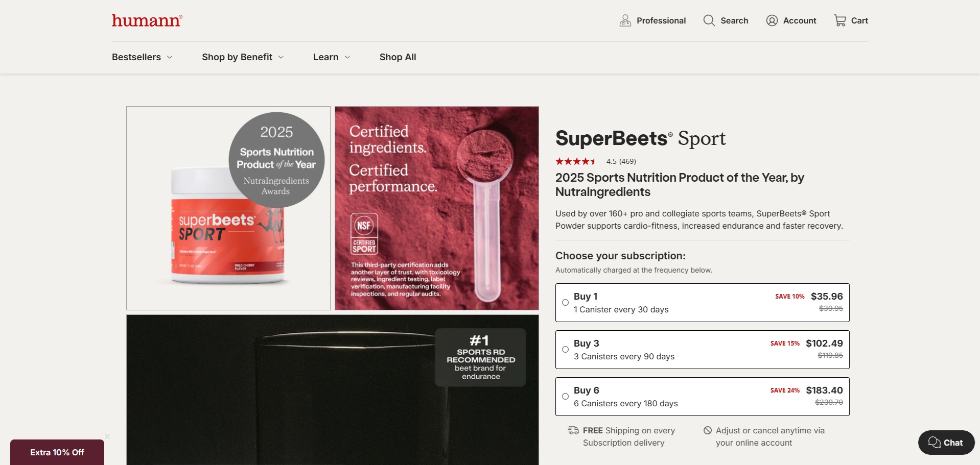Click the Search magnifier icon
Image resolution: width=980 pixels, height=465 pixels.
709,20
